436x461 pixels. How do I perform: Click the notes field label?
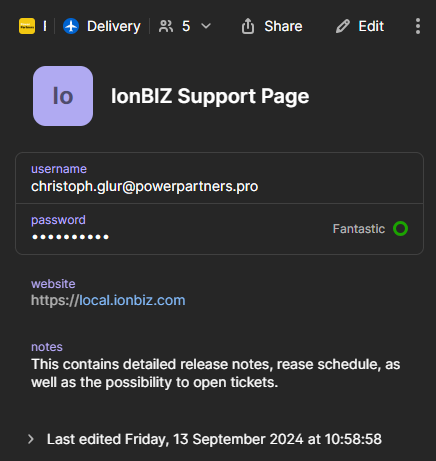pos(47,347)
